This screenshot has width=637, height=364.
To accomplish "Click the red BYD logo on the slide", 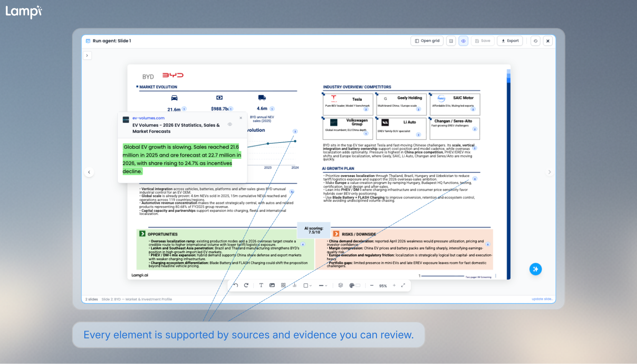I will pyautogui.click(x=173, y=75).
